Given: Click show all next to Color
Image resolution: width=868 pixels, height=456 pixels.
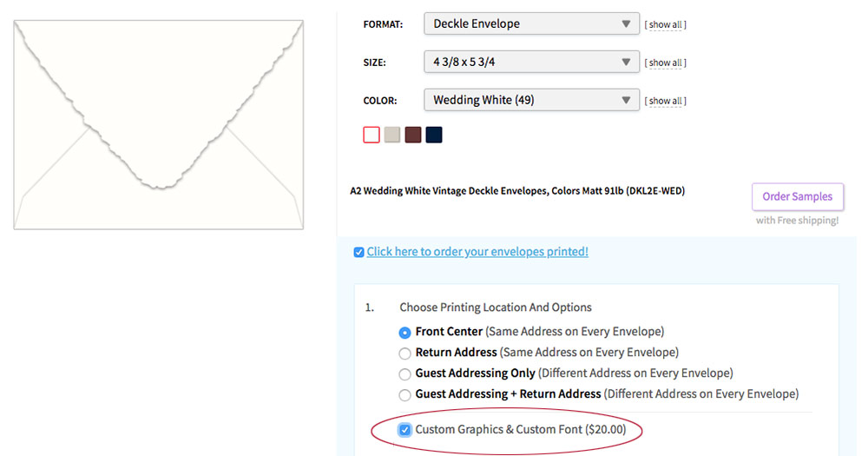Looking at the screenshot, I should click(x=666, y=101).
